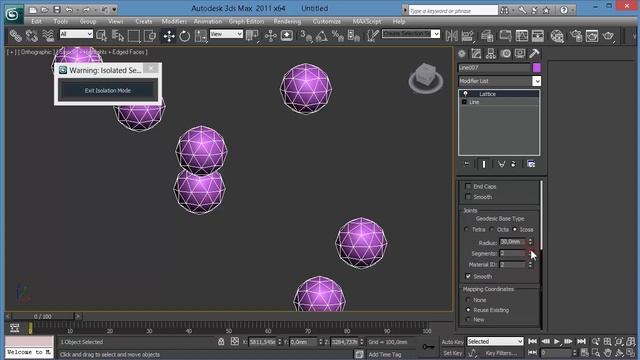The image size is (640, 360).
Task: Toggle Window/Crossing selection mode
Action: click(150, 36)
